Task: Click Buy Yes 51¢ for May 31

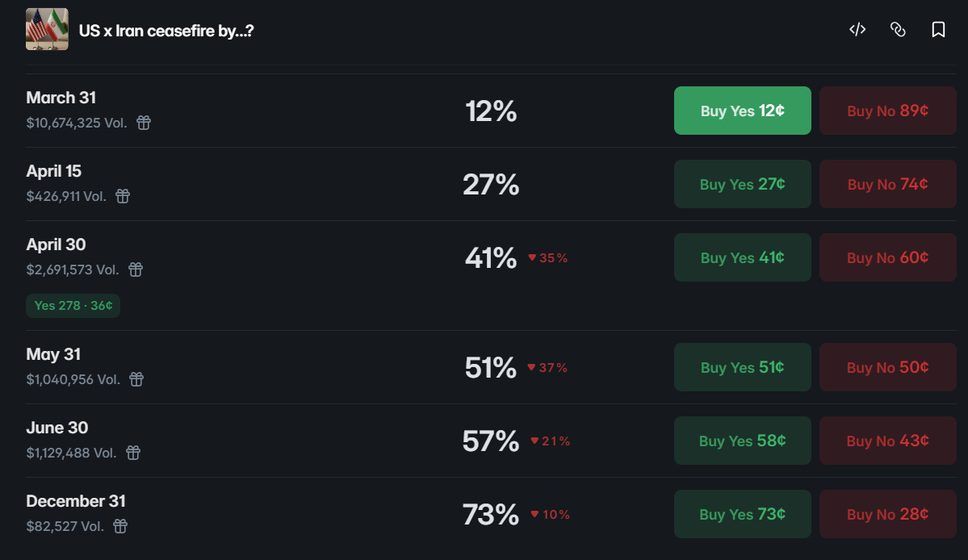Action: 742,367
